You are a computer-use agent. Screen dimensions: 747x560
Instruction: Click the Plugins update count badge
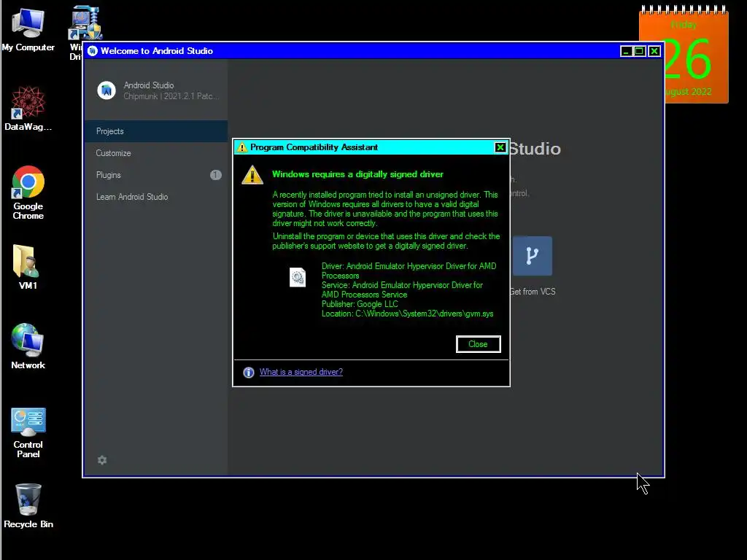tap(216, 175)
